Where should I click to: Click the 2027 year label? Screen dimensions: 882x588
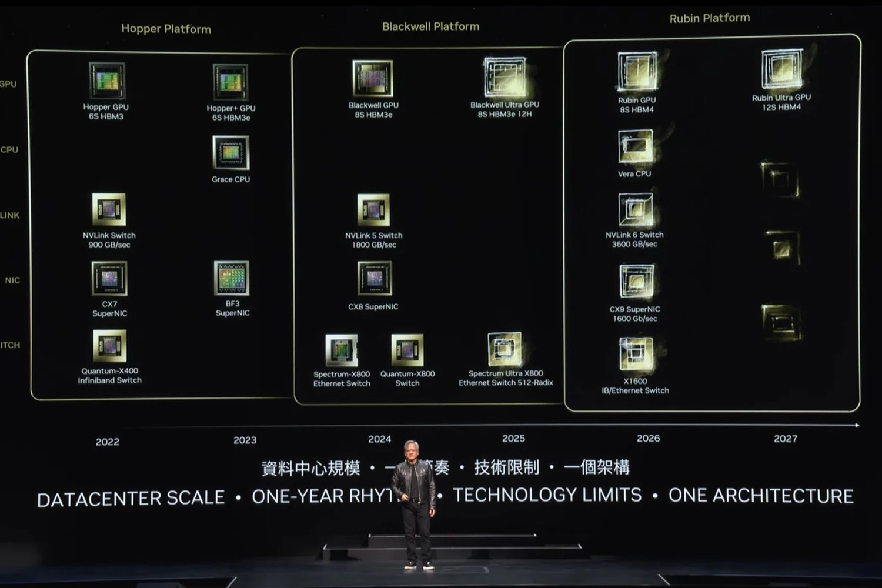[786, 439]
